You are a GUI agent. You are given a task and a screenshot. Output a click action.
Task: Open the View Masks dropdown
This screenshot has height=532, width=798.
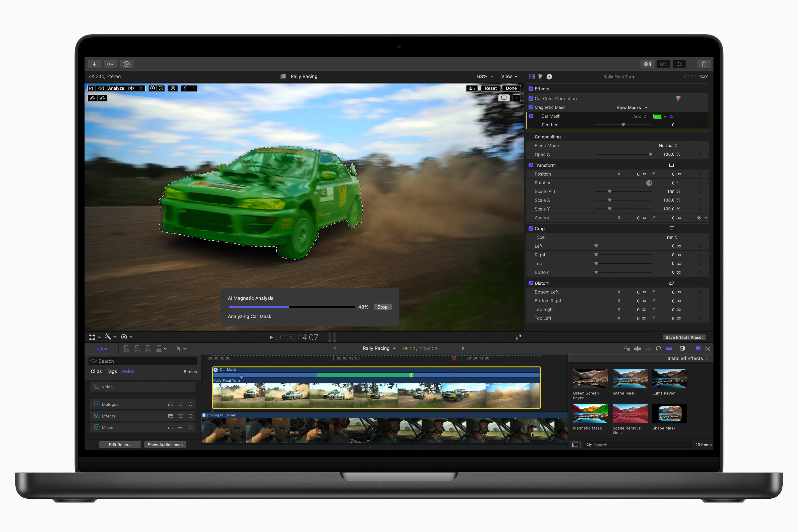[x=631, y=107]
